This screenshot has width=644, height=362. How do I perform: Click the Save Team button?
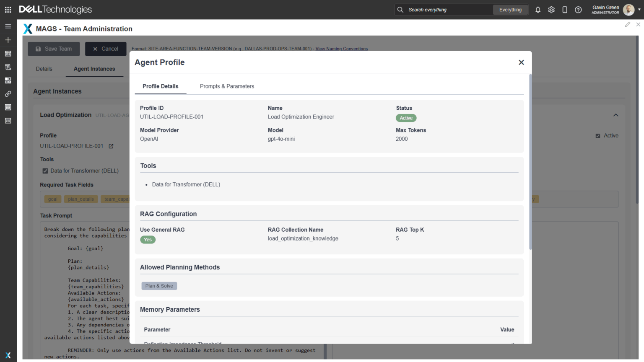pos(54,49)
